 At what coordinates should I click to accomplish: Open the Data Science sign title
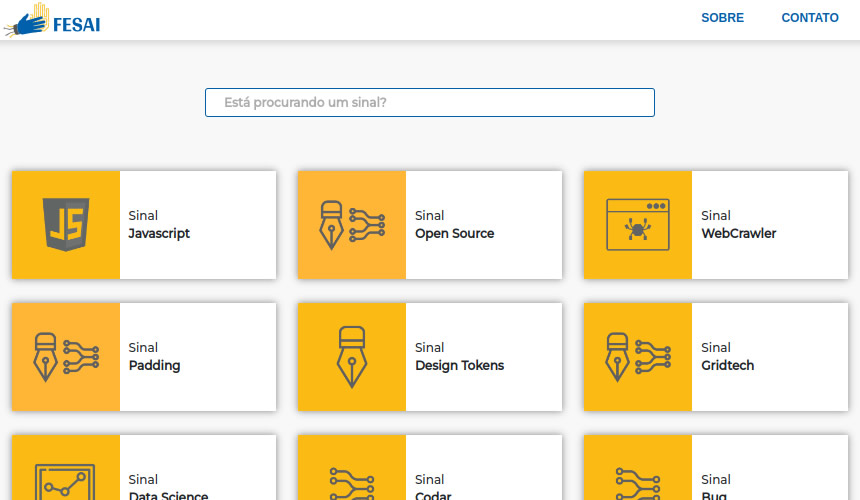coord(168,495)
